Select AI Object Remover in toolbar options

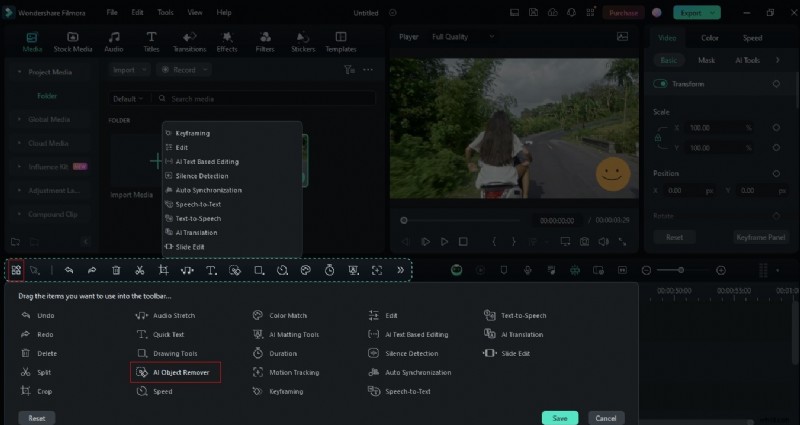click(176, 372)
